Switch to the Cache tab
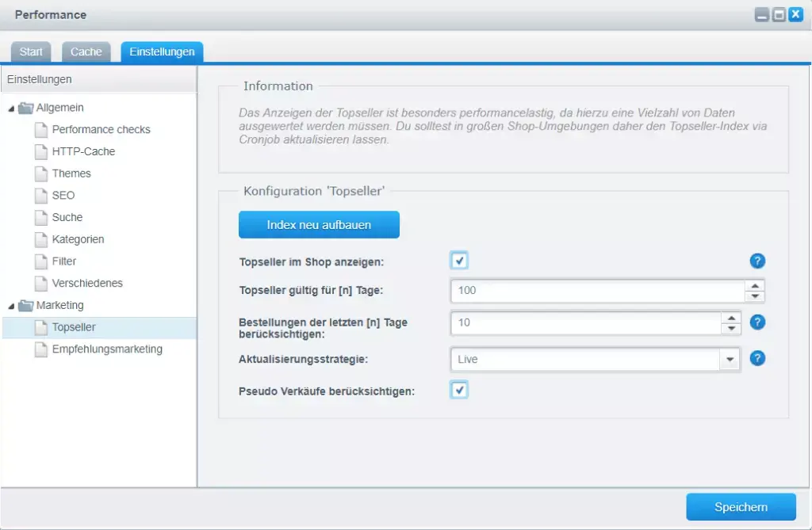The width and height of the screenshot is (812, 530). click(x=86, y=51)
